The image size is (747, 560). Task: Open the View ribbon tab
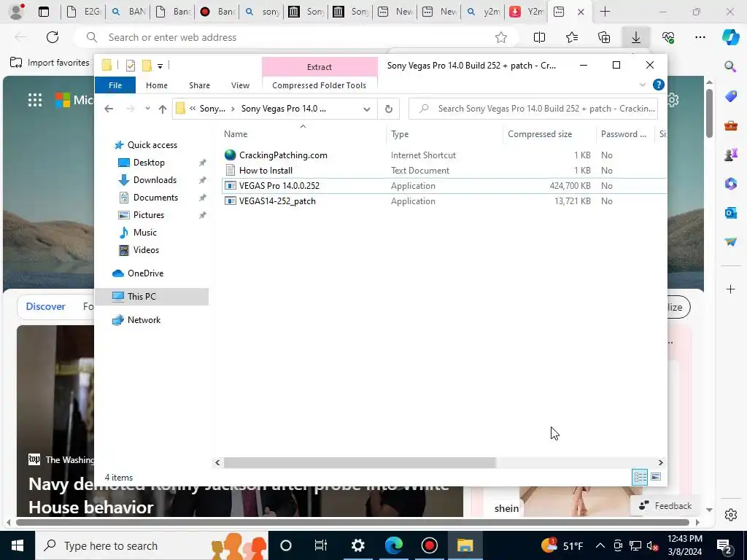[x=240, y=85]
